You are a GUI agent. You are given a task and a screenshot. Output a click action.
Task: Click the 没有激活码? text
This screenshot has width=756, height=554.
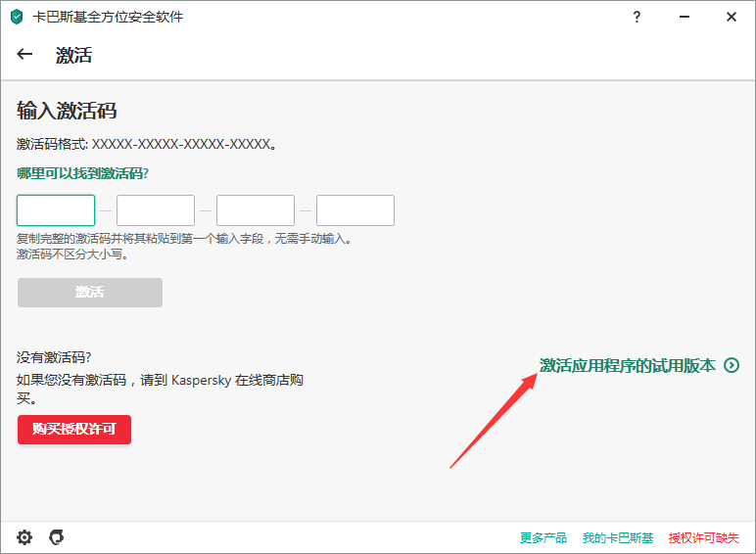54,357
